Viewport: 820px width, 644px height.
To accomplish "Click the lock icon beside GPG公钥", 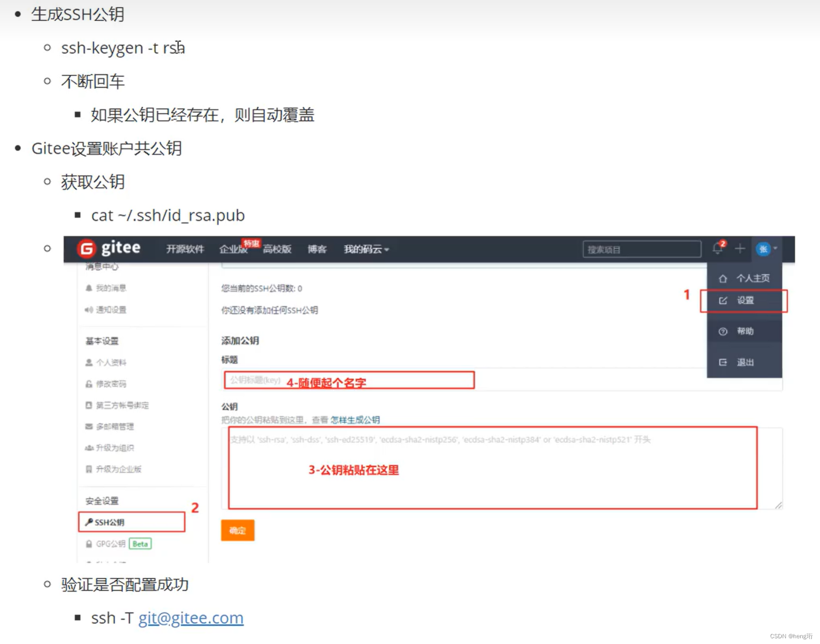I will pos(89,544).
